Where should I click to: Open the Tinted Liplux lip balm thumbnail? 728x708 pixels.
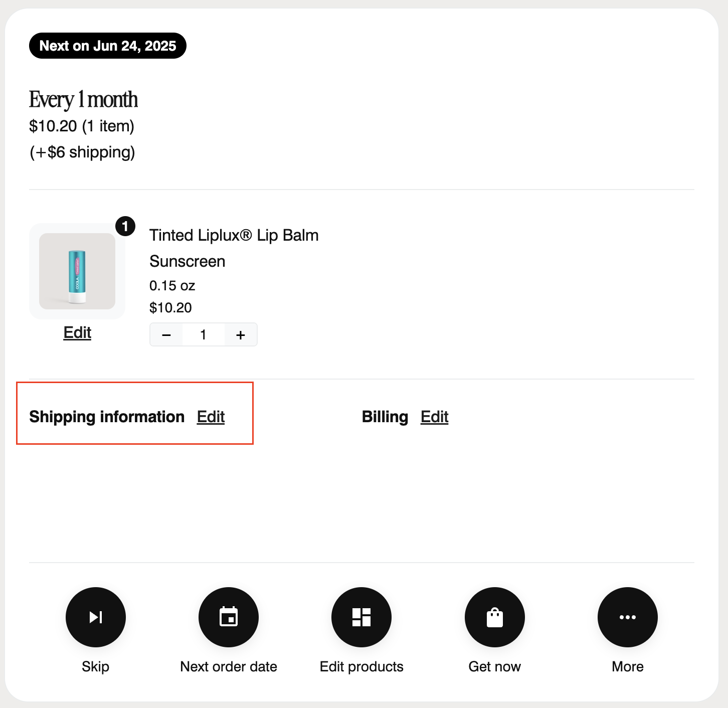77,271
